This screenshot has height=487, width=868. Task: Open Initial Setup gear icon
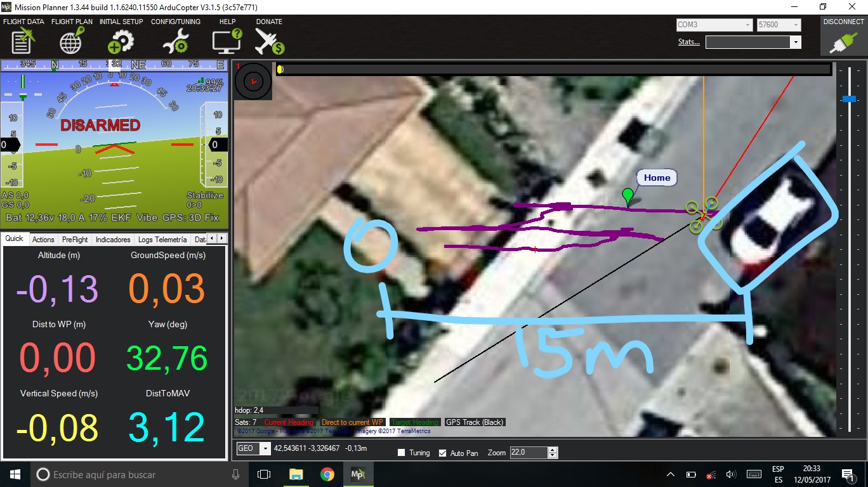click(121, 42)
